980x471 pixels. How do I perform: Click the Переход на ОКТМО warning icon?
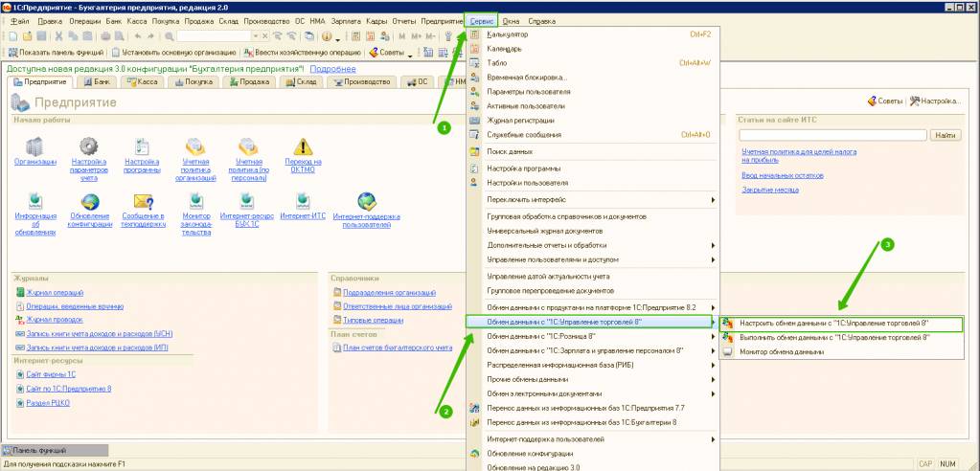303,146
